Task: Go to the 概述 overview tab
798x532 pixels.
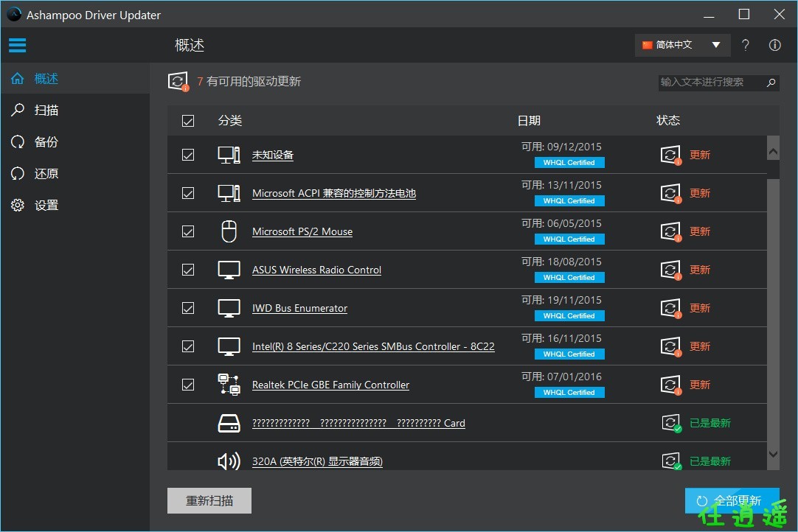Action: click(x=75, y=79)
